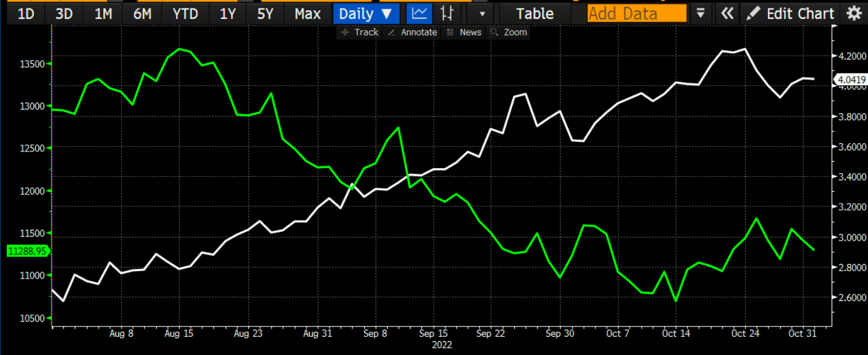
Task: Enable the Track crosshair tool
Action: point(360,32)
